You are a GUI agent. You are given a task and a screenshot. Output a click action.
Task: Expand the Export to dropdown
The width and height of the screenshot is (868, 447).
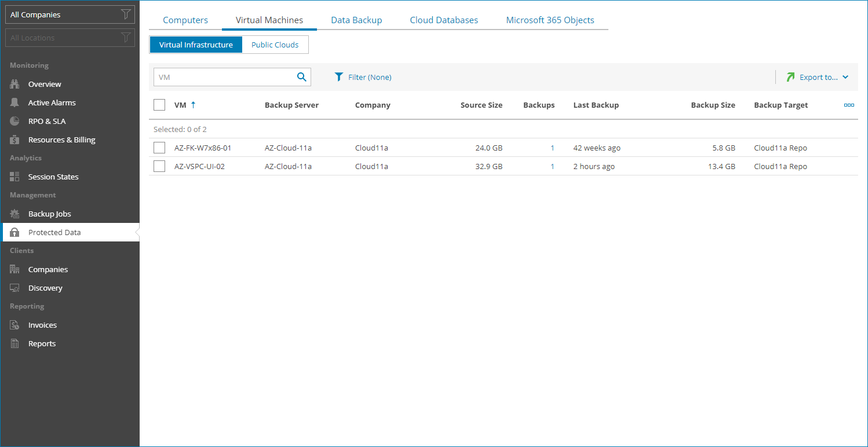pyautogui.click(x=818, y=76)
